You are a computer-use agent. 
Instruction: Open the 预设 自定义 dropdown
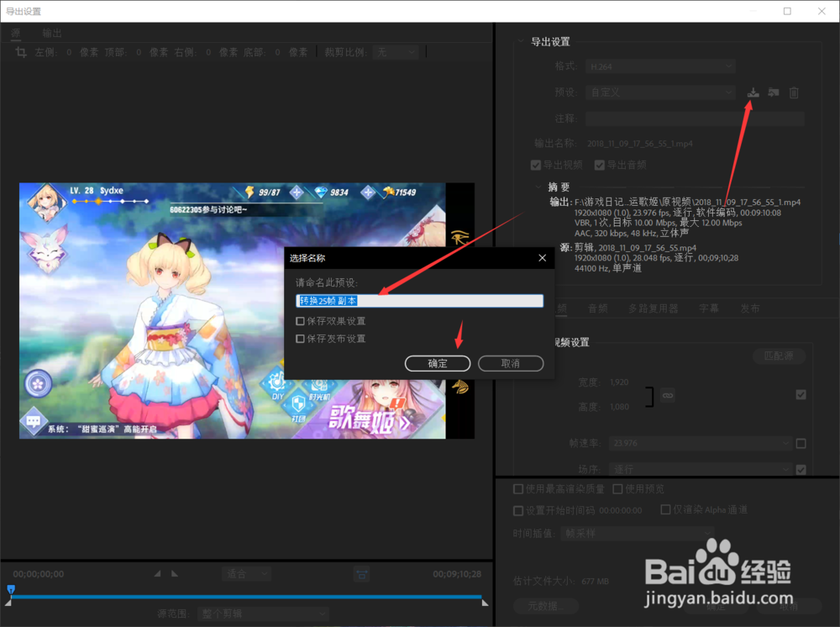660,92
